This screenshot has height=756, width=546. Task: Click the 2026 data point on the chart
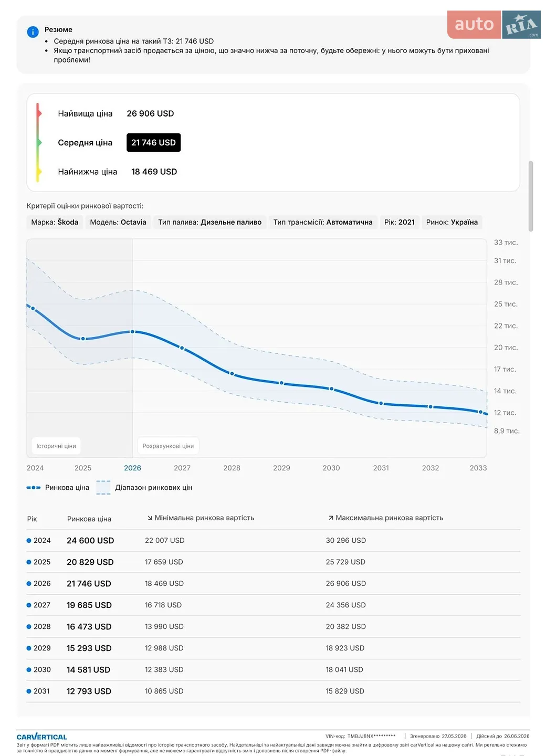point(132,332)
